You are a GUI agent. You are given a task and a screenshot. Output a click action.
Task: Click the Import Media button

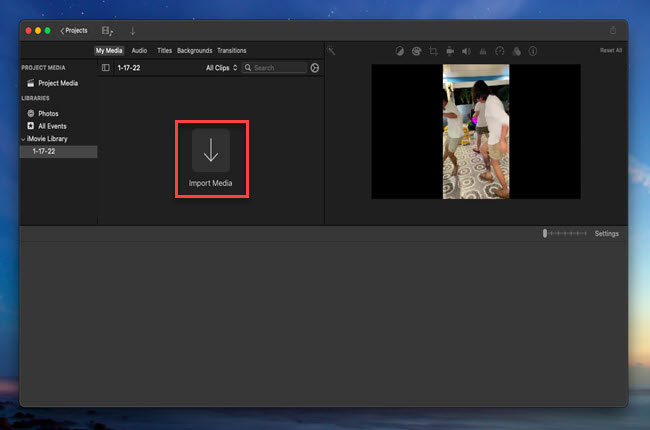click(211, 151)
